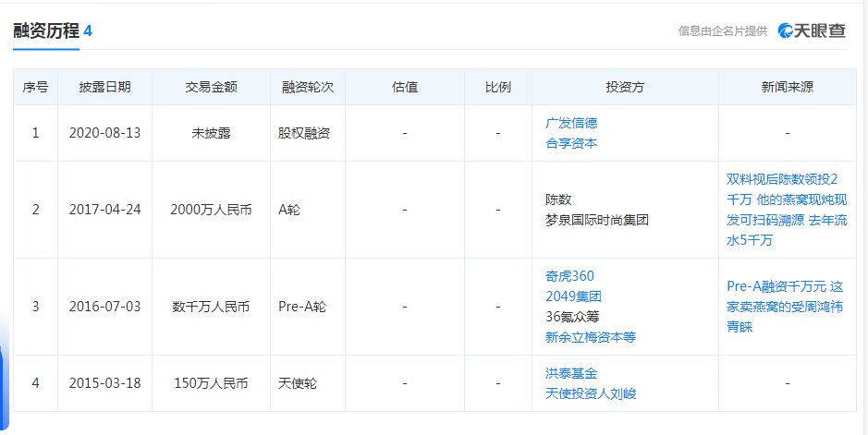
Task: Click date cell 2020-08-13
Action: [104, 133]
